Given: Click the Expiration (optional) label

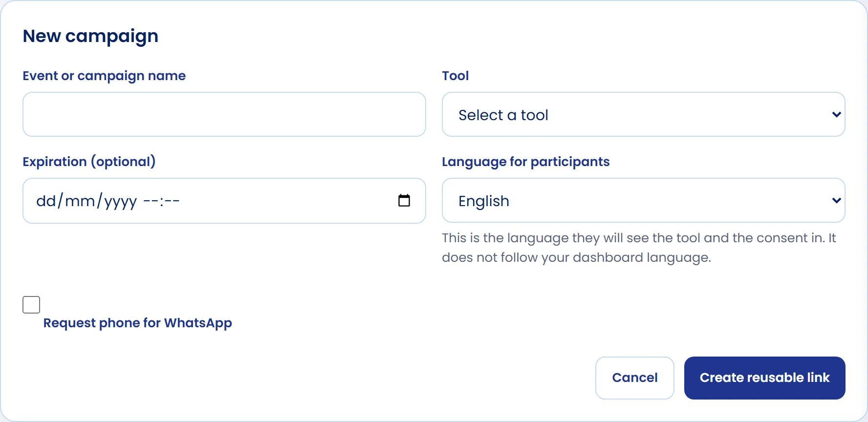Looking at the screenshot, I should [89, 162].
